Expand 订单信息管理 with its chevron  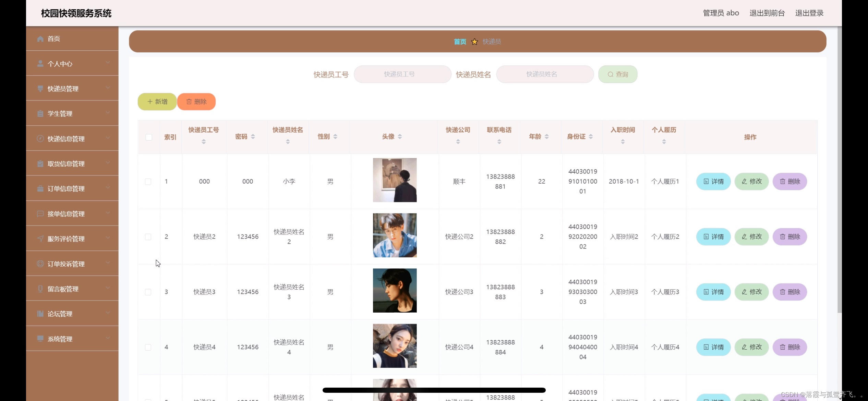coord(108,187)
